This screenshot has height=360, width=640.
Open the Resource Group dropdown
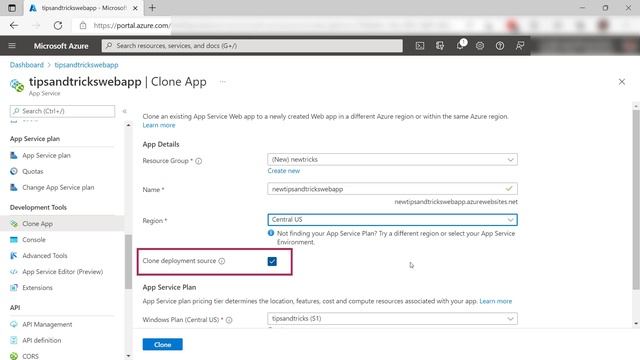click(392, 160)
